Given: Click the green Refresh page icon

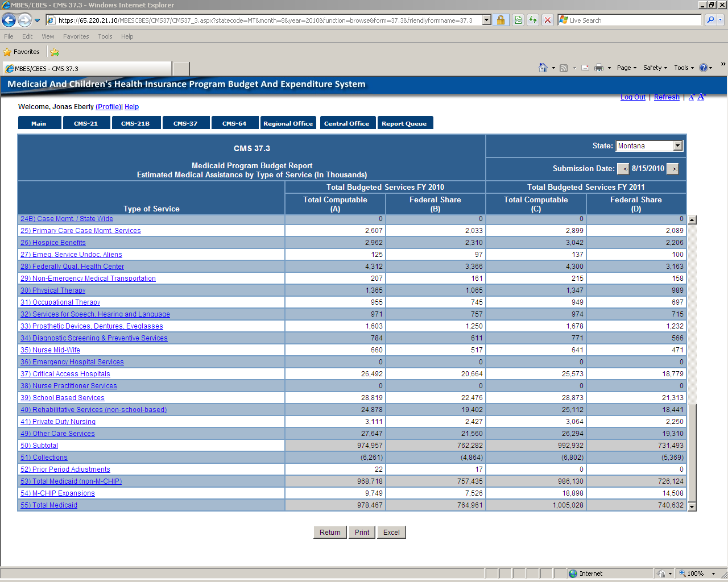Looking at the screenshot, I should point(533,20).
